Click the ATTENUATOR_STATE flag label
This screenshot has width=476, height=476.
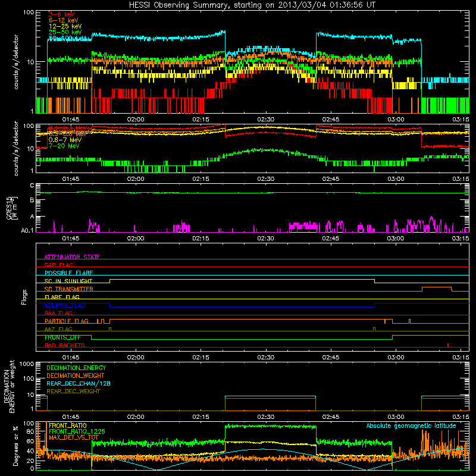[x=72, y=257]
